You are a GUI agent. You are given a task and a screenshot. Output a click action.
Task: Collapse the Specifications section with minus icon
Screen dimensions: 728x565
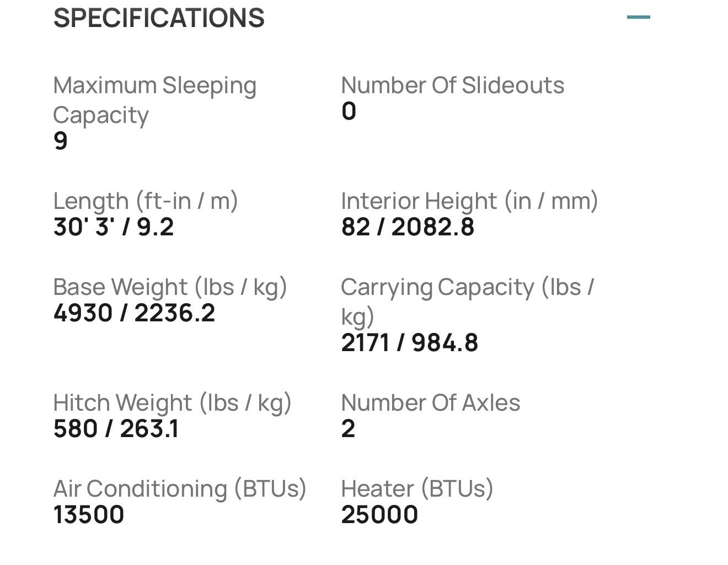(x=638, y=17)
